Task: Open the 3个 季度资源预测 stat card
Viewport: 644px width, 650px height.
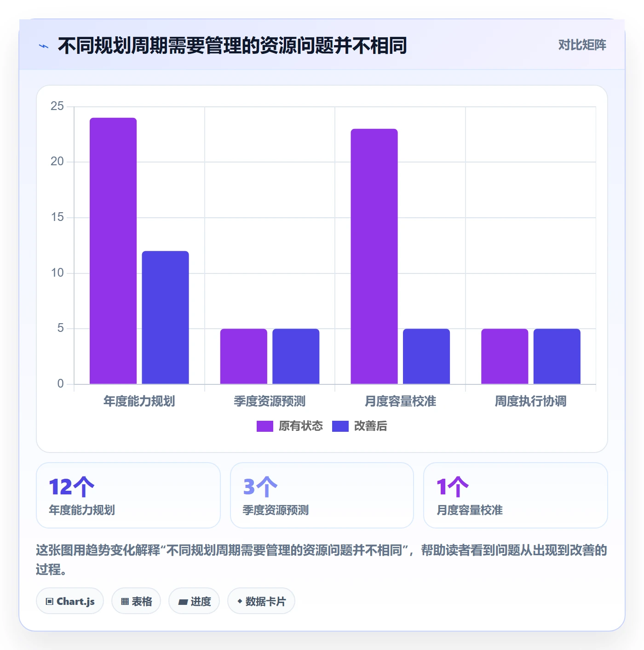Action: 322,495
